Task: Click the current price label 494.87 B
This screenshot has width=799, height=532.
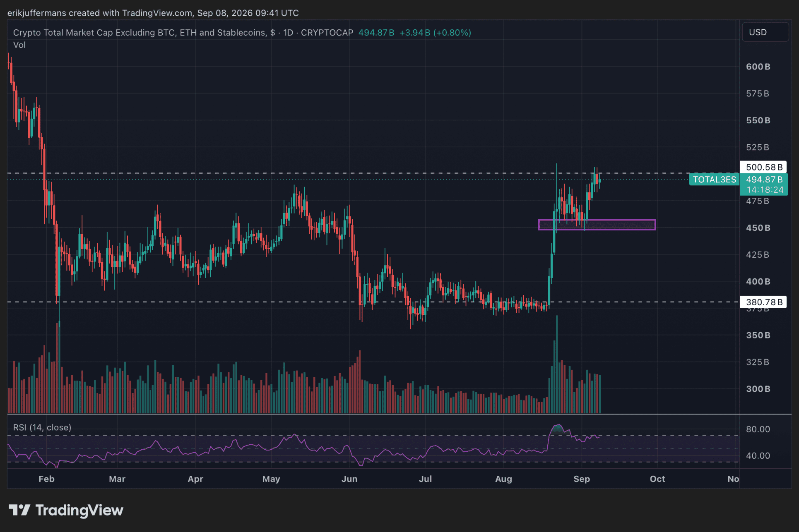Action: 764,180
